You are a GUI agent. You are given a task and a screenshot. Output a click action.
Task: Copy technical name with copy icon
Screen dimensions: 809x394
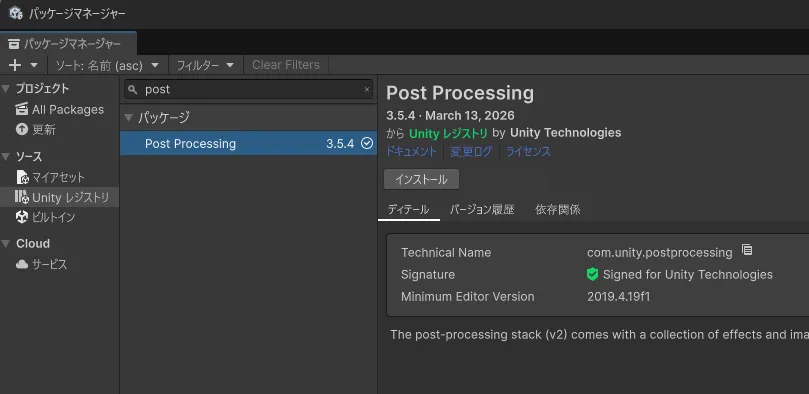747,250
